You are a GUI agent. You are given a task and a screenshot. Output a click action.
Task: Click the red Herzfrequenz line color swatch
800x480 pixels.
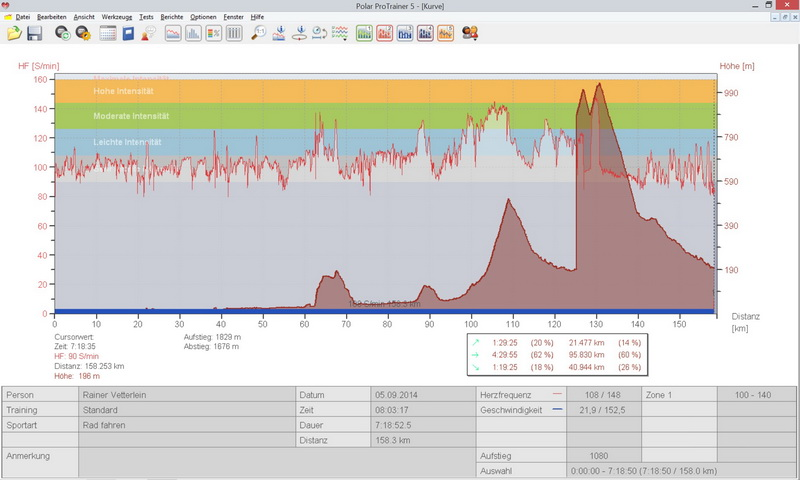[x=556, y=394]
